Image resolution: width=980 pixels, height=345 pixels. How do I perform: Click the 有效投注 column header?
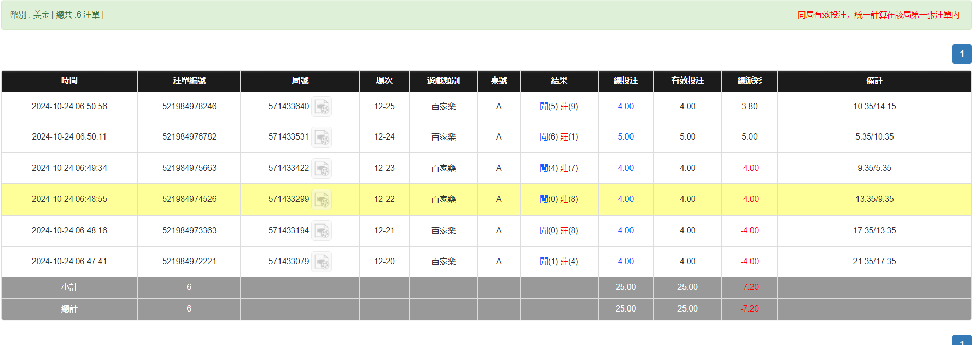[x=688, y=81]
